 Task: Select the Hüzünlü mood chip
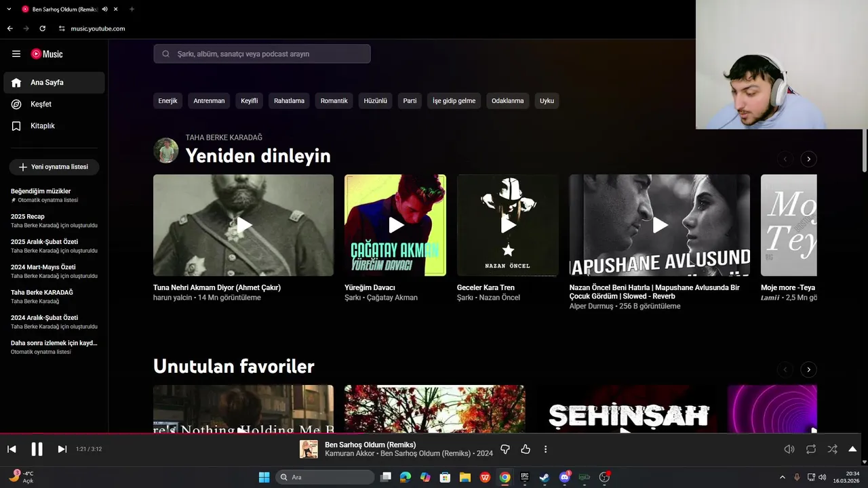[x=375, y=101]
